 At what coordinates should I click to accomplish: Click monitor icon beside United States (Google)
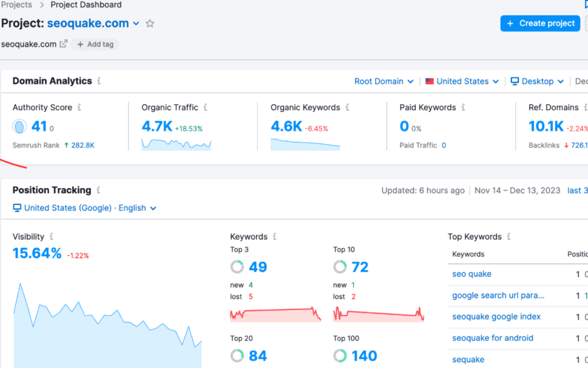[x=17, y=208]
